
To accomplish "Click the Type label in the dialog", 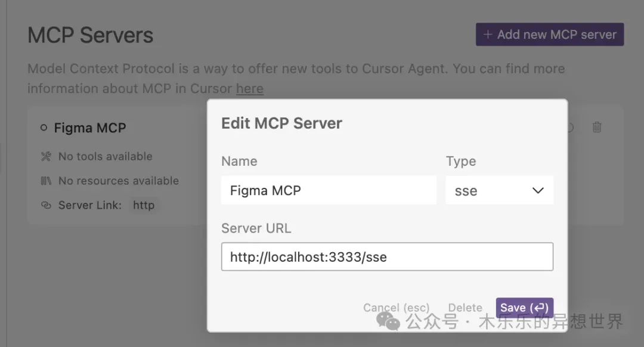I will [461, 162].
